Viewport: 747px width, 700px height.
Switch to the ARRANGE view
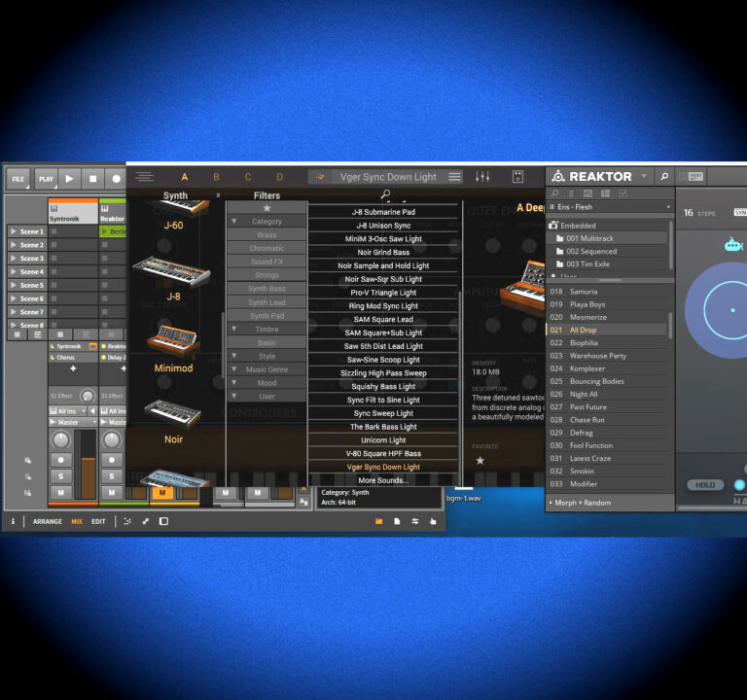point(47,521)
